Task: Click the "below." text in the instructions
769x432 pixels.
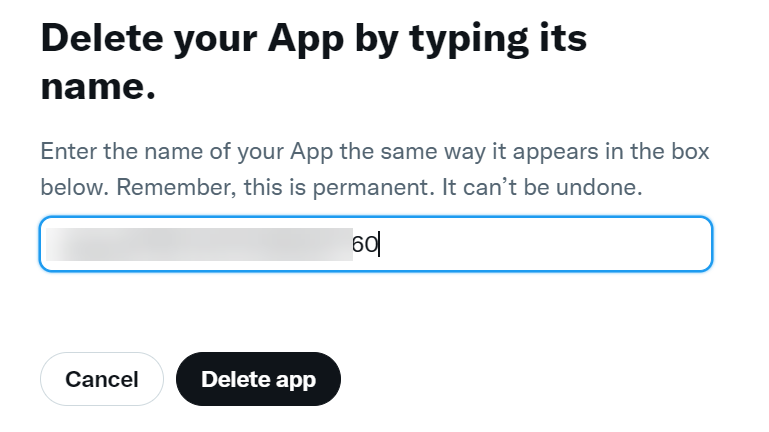Action: 71,187
